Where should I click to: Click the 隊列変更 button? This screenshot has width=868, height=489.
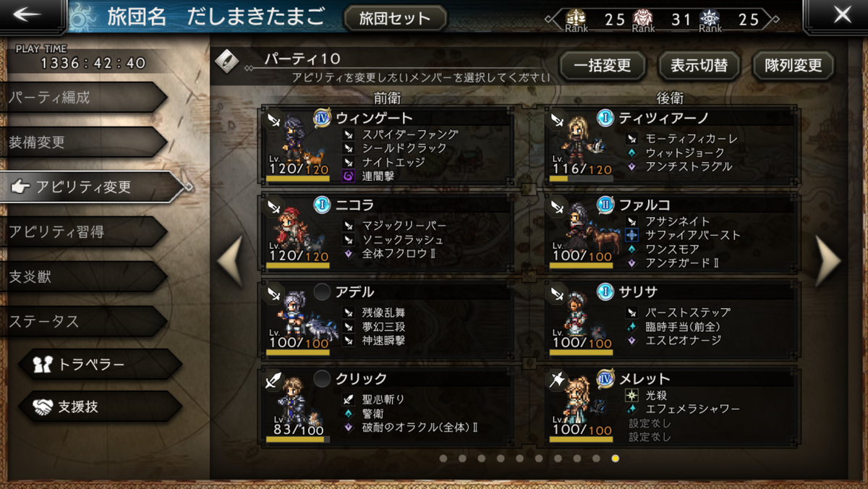click(793, 66)
